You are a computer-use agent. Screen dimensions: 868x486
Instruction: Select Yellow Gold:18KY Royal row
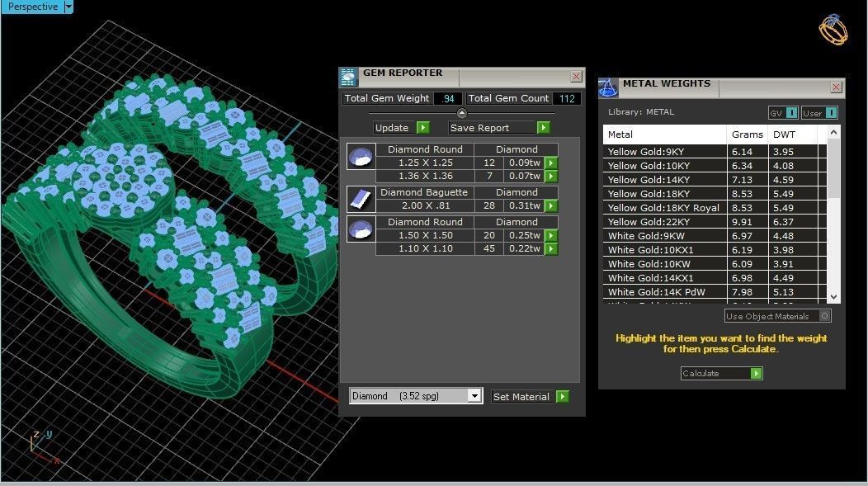pos(715,208)
